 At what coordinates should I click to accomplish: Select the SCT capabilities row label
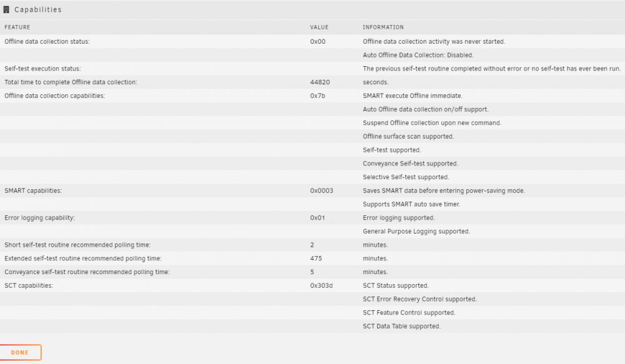click(29, 285)
